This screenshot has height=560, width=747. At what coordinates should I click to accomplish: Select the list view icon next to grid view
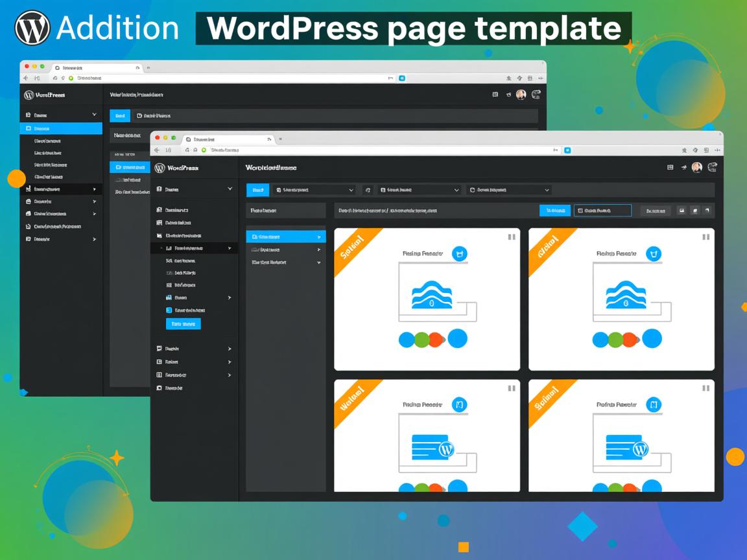(696, 210)
